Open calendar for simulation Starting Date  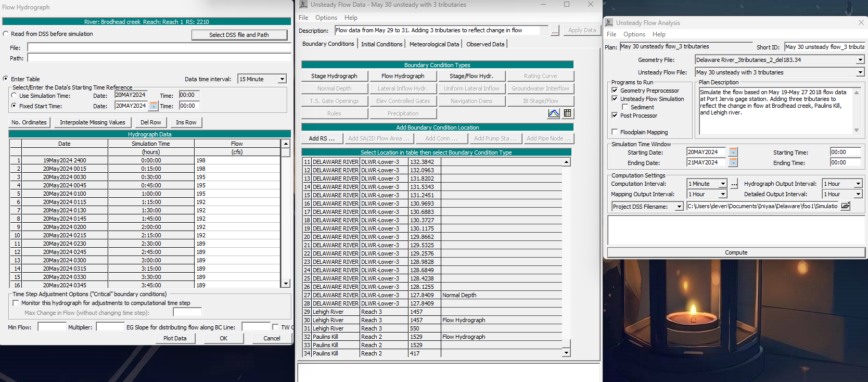[733, 152]
